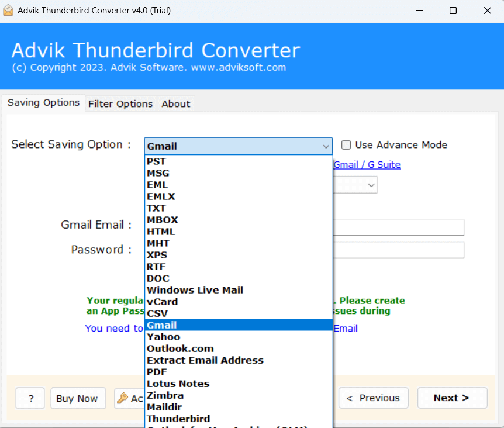
Task: Click the Advik app envelope icon
Action: (x=8, y=11)
